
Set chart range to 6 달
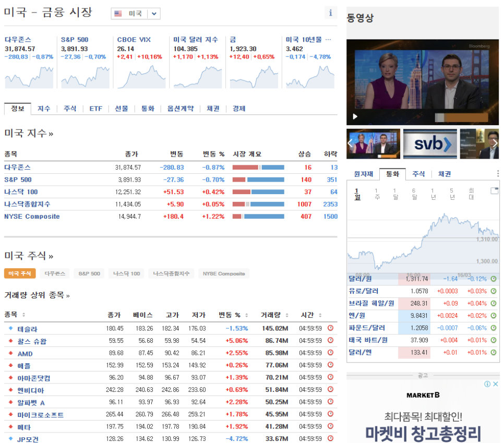(414, 194)
